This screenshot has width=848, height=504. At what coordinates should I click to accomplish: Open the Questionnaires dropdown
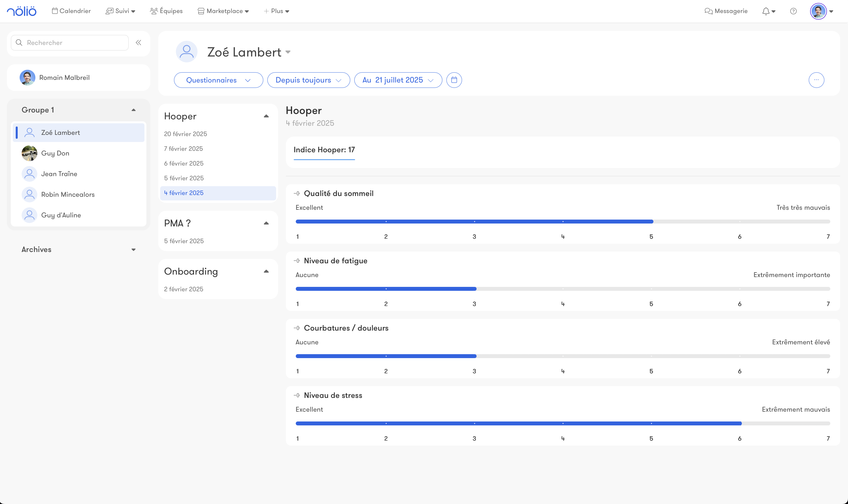point(218,80)
